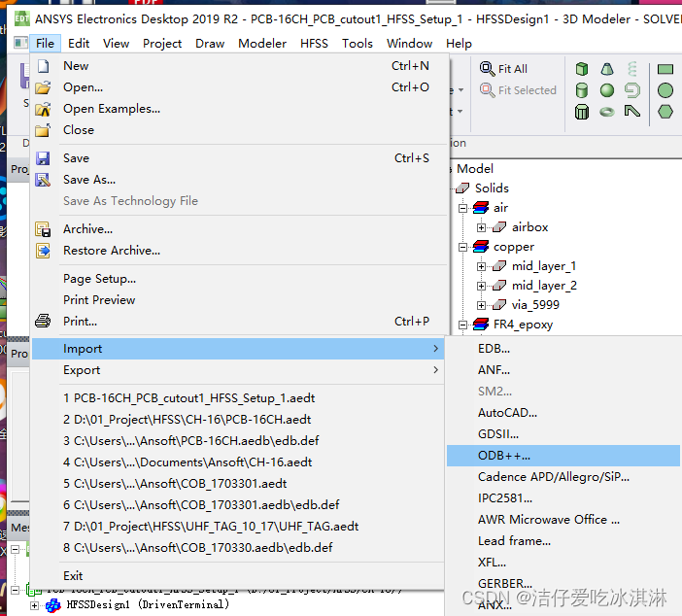Open recent file 7 UHF_TAG.aedt
Image resolution: width=682 pixels, height=616 pixels.
238,527
